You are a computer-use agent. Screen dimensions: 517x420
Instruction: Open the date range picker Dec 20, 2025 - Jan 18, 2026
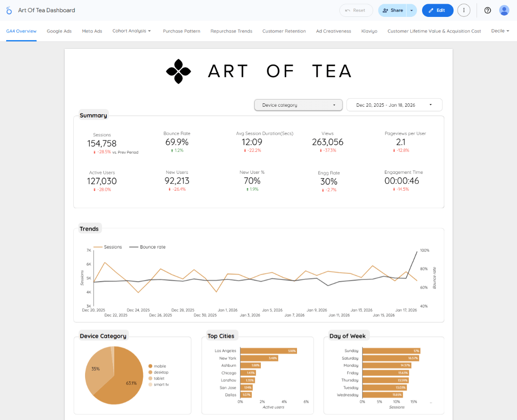(394, 105)
